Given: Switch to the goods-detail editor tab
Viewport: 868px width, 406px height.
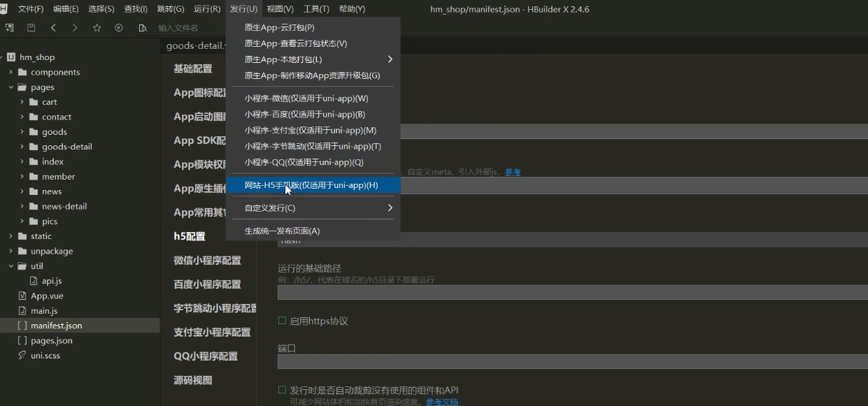Looking at the screenshot, I should pos(196,46).
